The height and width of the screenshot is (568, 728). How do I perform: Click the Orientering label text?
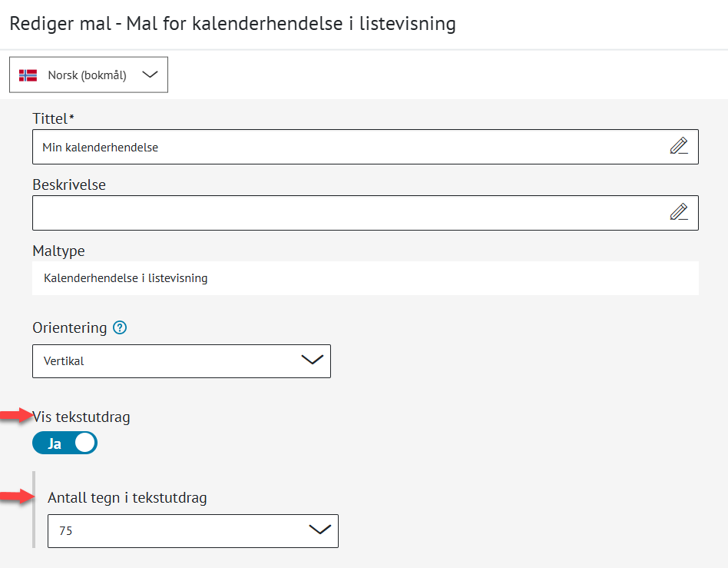[69, 328]
